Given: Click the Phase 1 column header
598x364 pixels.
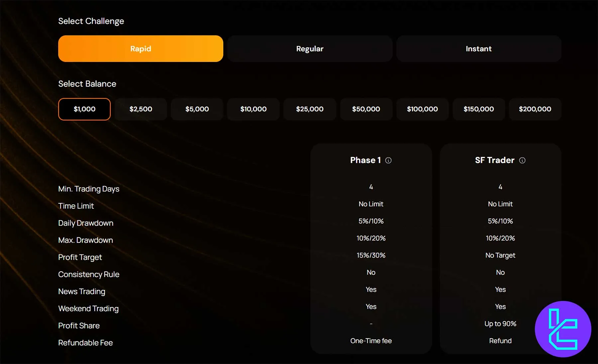Looking at the screenshot, I should point(365,160).
